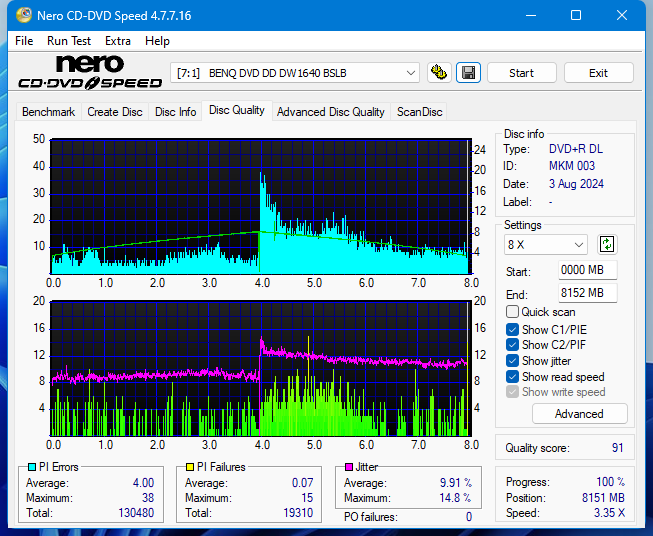653x536 pixels.
Task: Click the disc date 3 Aug 2024
Action: pos(576,184)
